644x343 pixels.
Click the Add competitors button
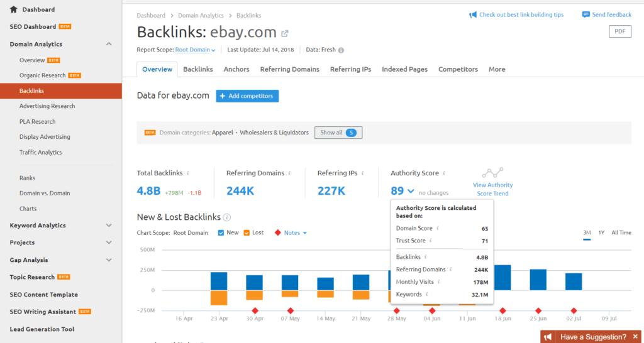pyautogui.click(x=247, y=96)
